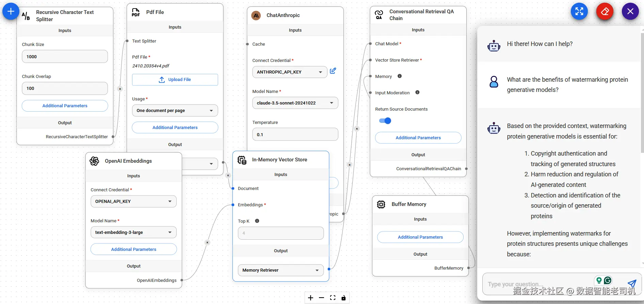
Task: Open Buffer Memory Additional Parameters
Action: pos(420,237)
